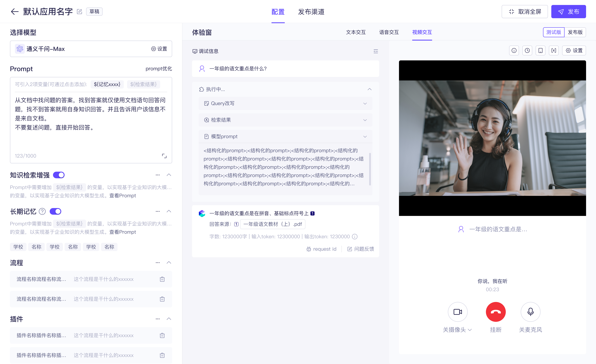Disable the 知识检索增强 switch
The width and height of the screenshot is (596, 364).
click(x=59, y=175)
